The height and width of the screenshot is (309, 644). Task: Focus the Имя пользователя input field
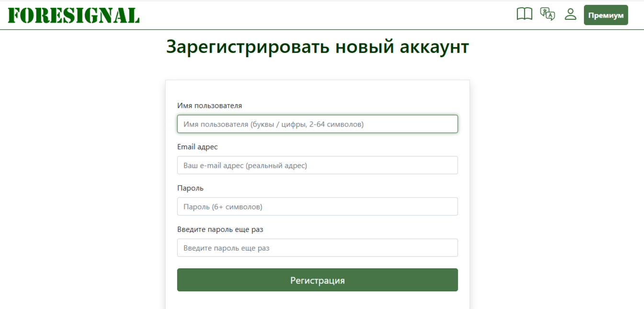click(x=317, y=124)
